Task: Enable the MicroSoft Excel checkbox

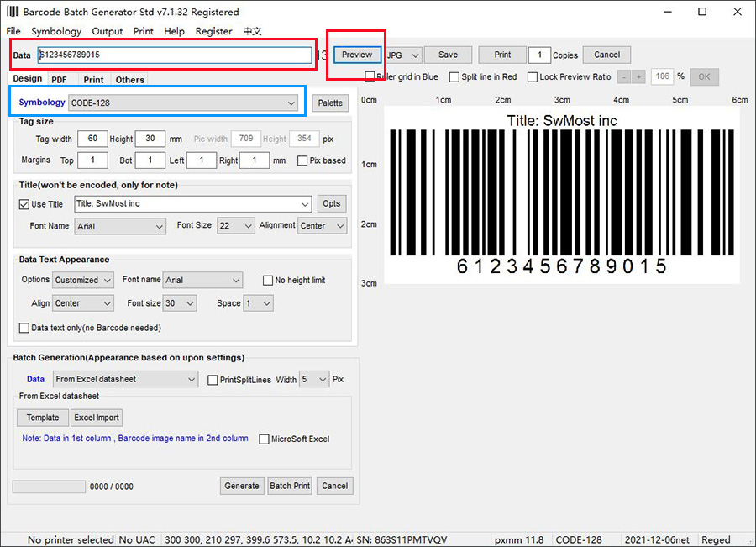Action: click(x=264, y=439)
